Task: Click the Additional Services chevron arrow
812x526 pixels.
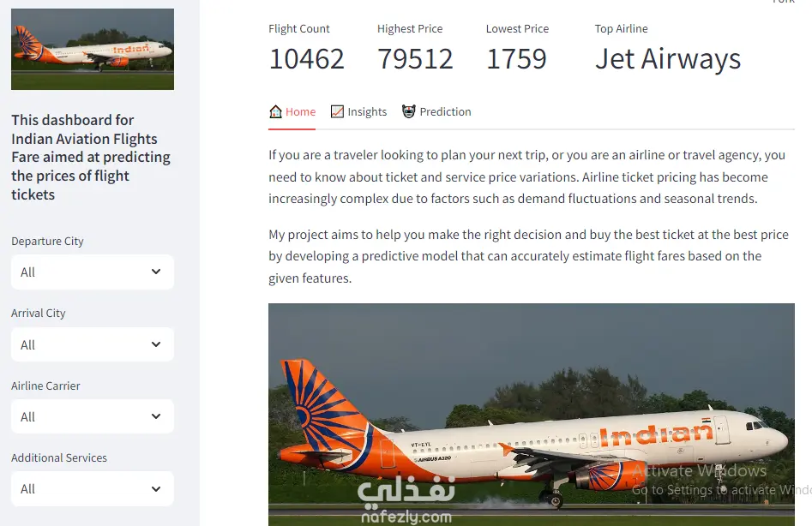Action: pyautogui.click(x=156, y=488)
